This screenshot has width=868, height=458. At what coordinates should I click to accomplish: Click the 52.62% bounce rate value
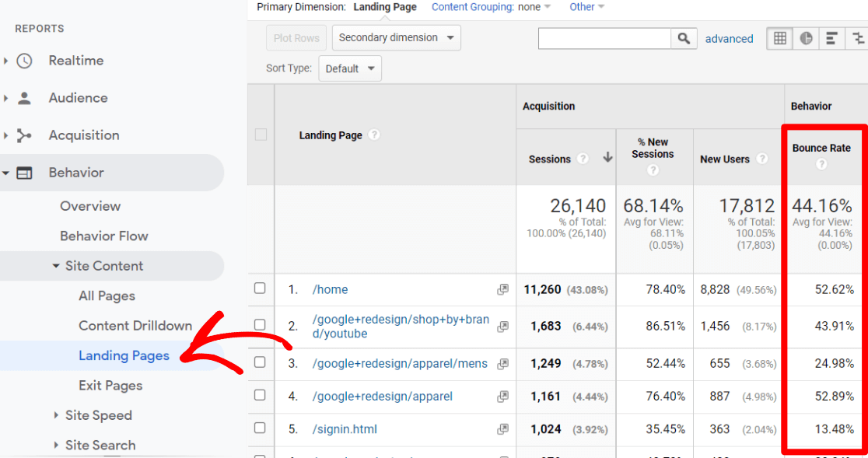835,289
